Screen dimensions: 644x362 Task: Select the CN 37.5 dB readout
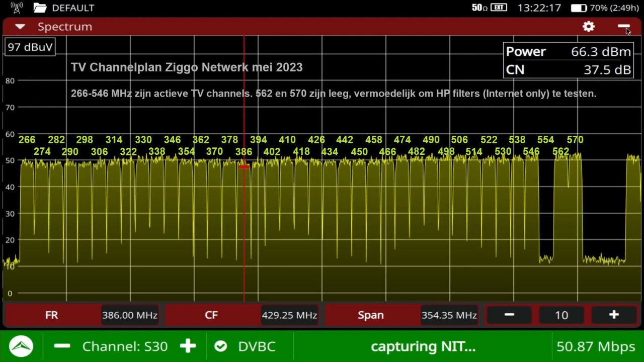click(569, 69)
